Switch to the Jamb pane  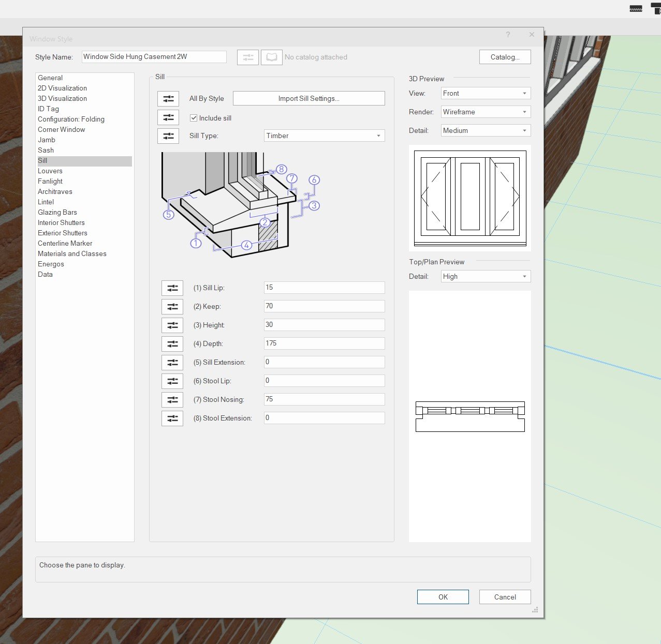tap(46, 140)
